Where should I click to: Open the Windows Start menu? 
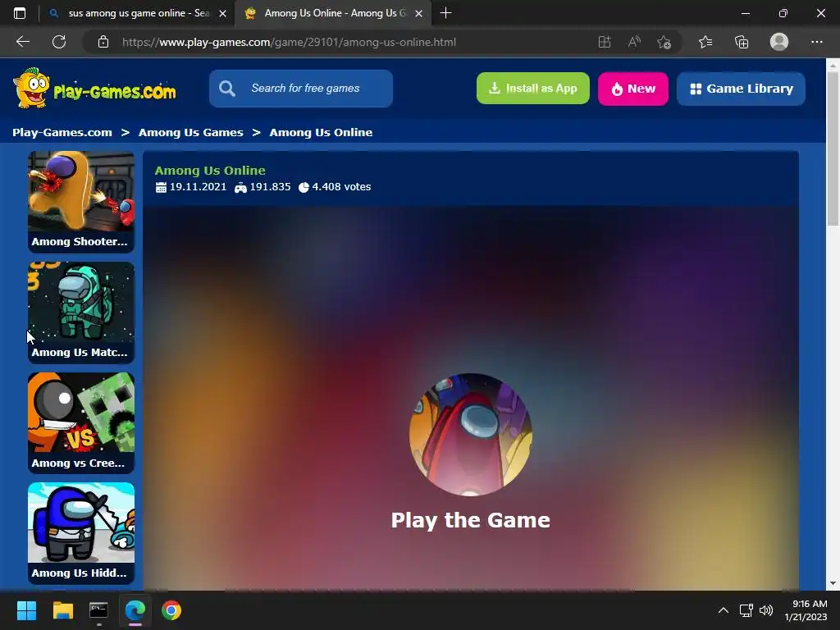(26, 610)
